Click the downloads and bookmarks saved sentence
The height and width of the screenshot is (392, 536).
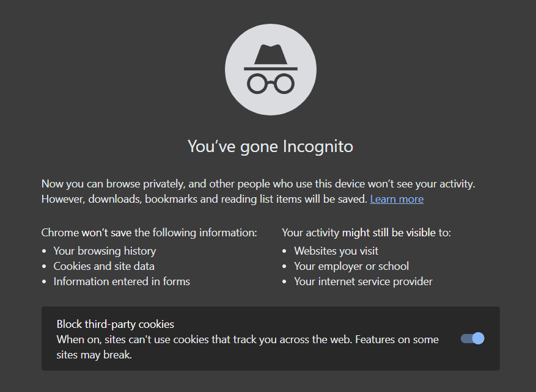[204, 199]
